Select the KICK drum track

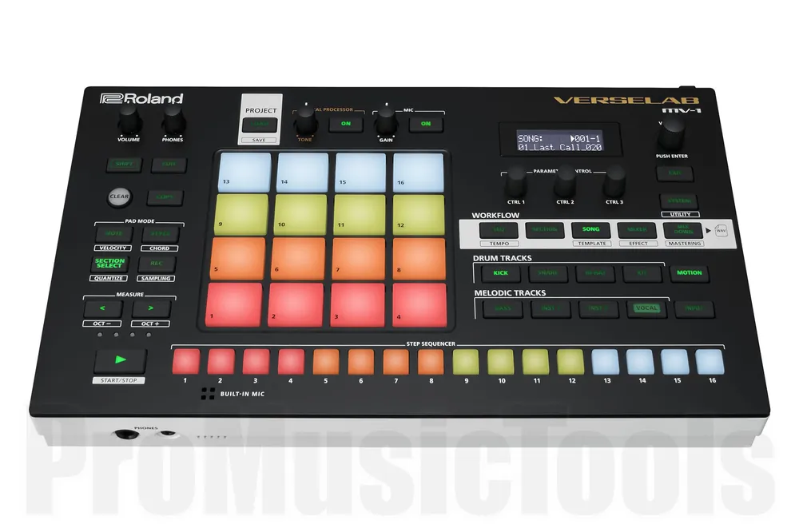pyautogui.click(x=500, y=273)
